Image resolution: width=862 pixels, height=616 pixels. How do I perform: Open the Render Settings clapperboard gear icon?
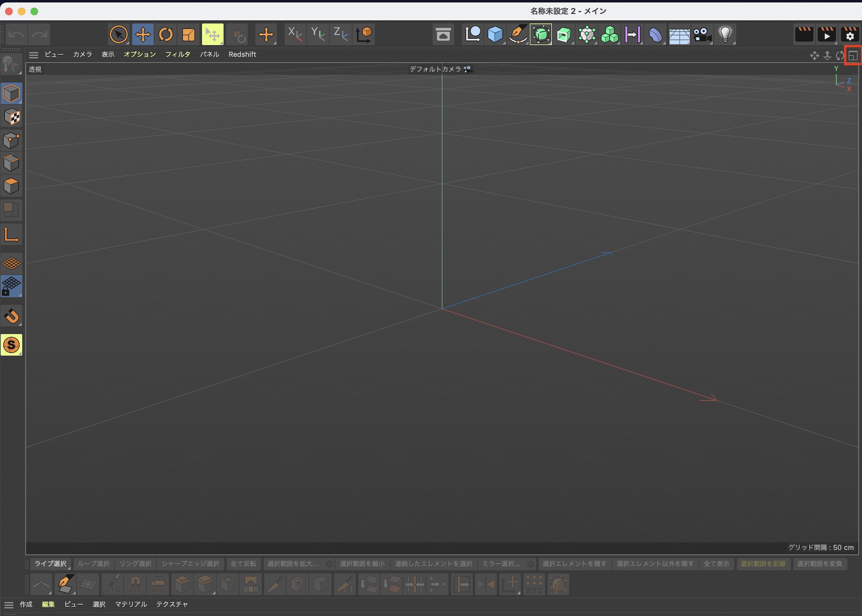pyautogui.click(x=850, y=34)
